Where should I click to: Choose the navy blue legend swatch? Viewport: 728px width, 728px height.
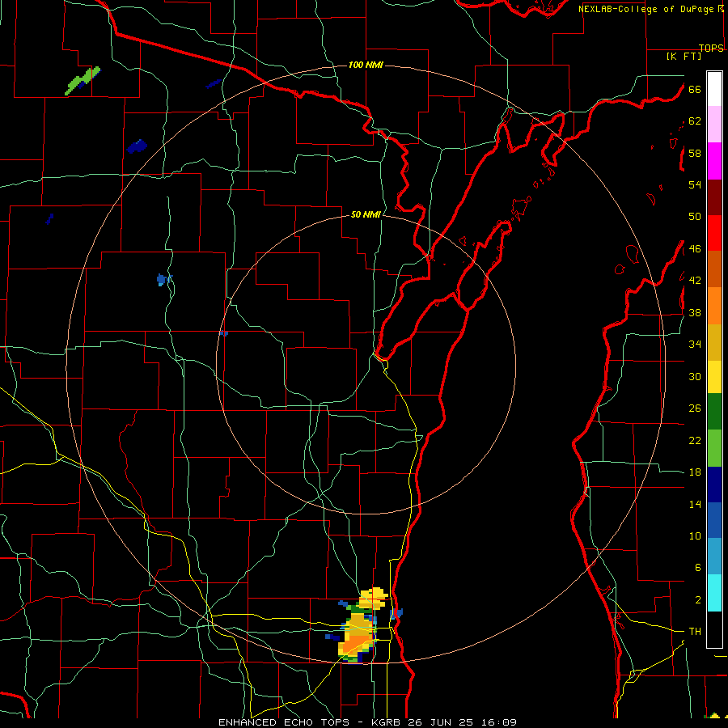click(714, 485)
